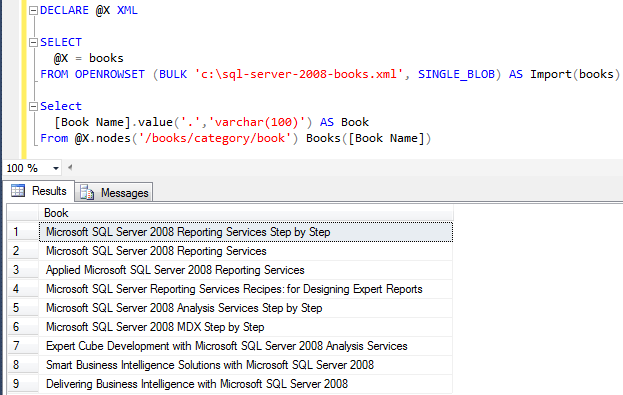Select row header number 9
Viewport: 623px width, 395px height.
pyautogui.click(x=23, y=384)
